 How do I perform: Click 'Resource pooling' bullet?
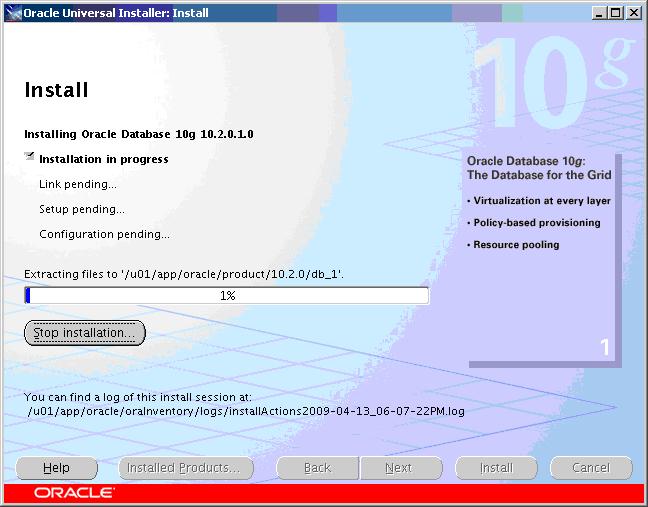[513, 245]
